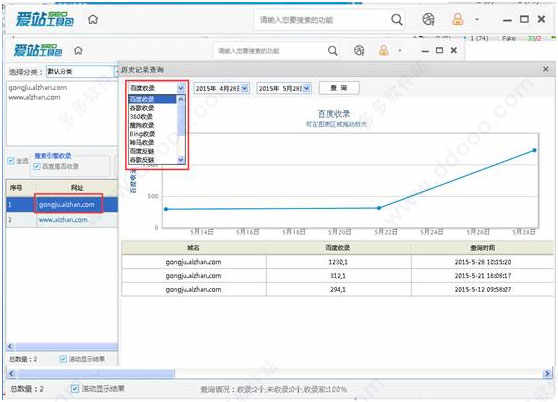
Task: Open the start date picker 2015年 4月28日
Action: (244, 88)
